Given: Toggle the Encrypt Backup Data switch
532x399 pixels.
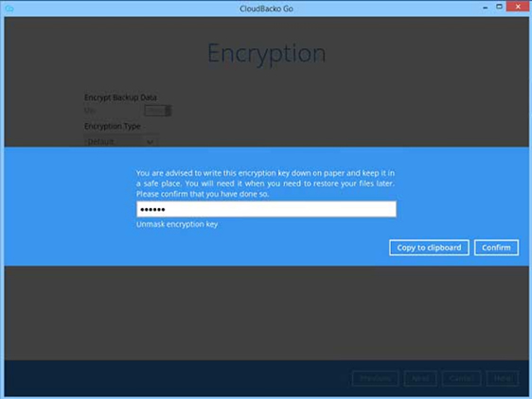Looking at the screenshot, I should [158, 111].
